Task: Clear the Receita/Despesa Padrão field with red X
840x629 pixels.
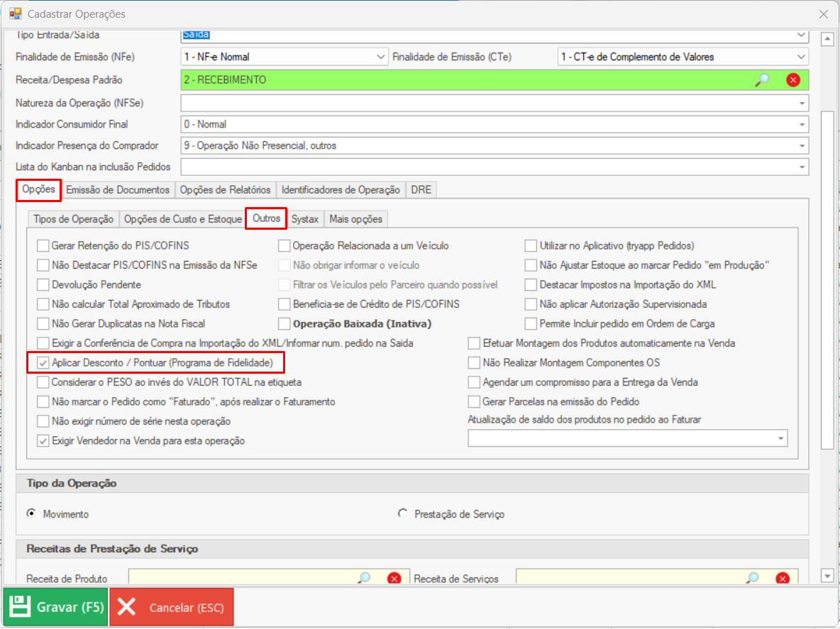Action: (793, 80)
